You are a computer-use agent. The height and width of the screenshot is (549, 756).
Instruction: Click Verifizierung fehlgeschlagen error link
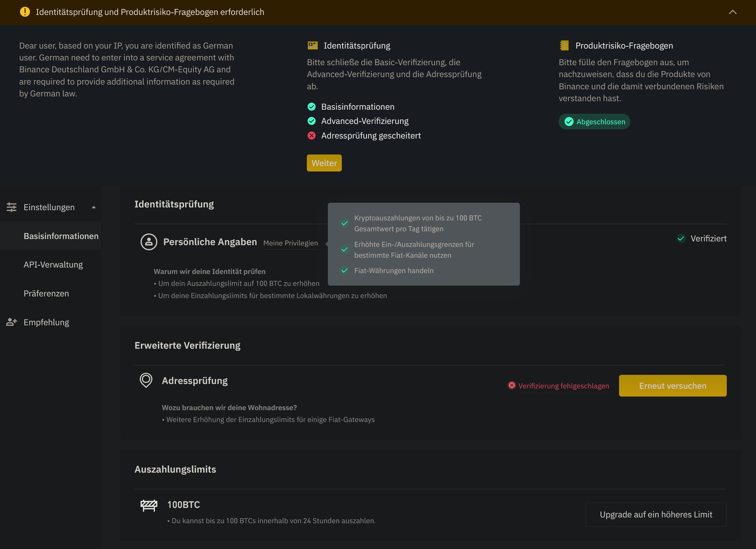[x=563, y=386]
